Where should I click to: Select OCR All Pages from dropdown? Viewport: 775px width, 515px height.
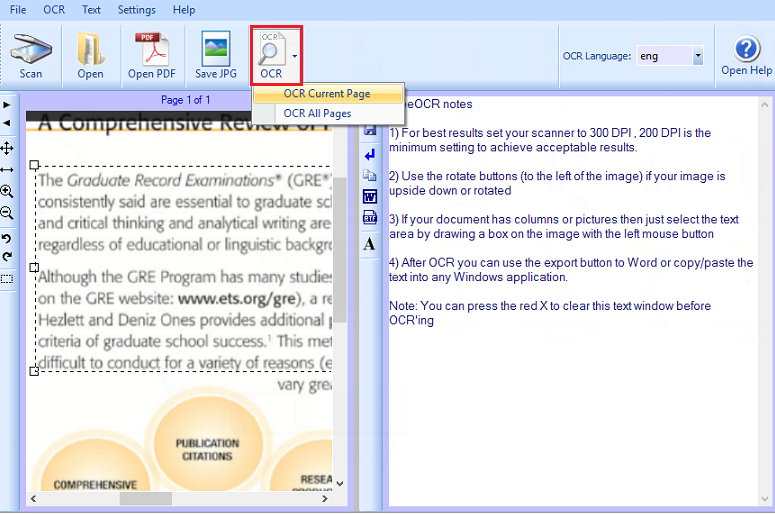328,113
